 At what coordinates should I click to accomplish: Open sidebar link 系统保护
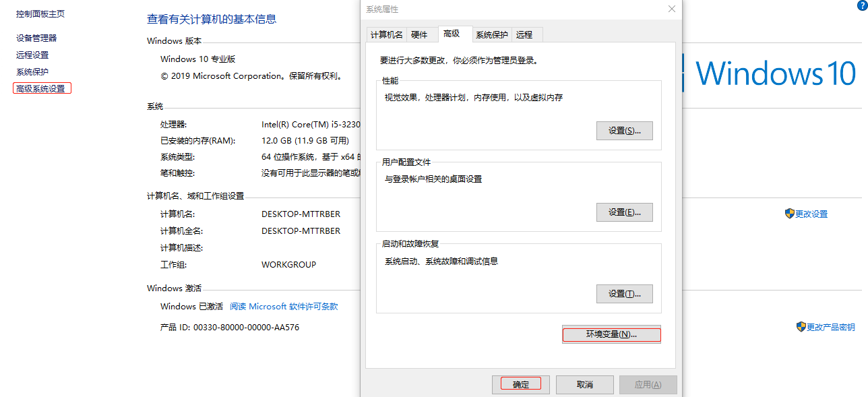[32, 72]
